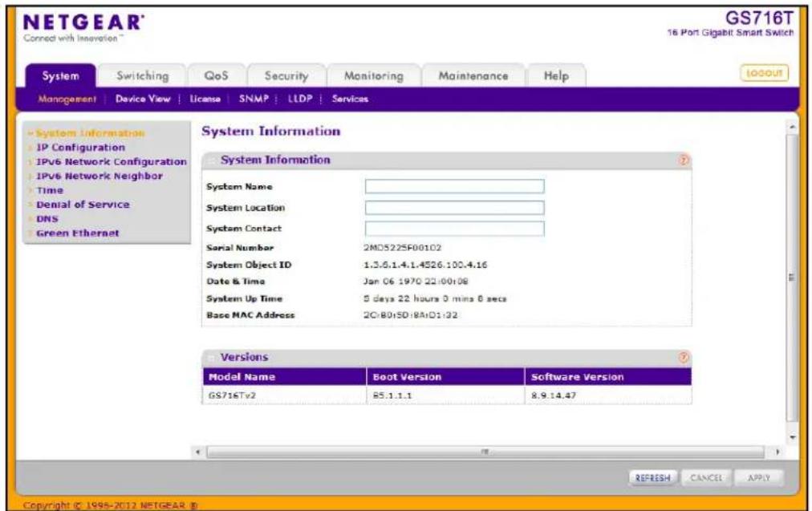Open the SNMP submenu
This screenshot has height=511, width=812.
[254, 99]
